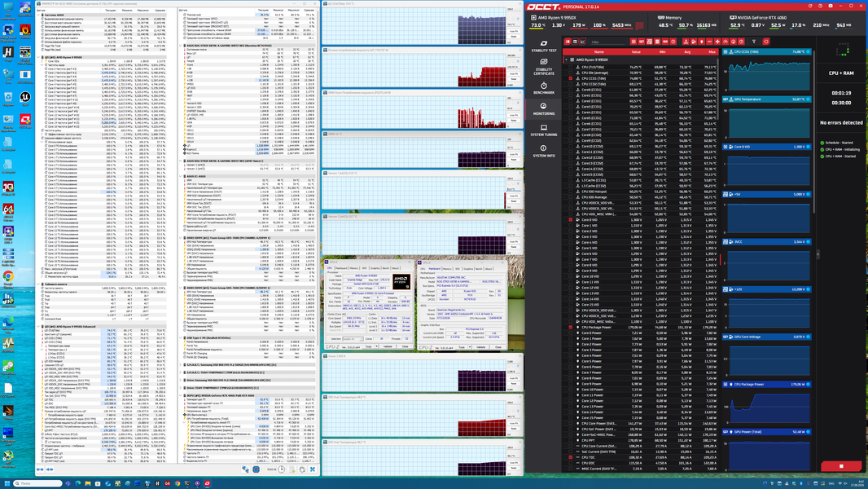Click HWiNFO clock timer icon in bottom toolbar

pos(281,469)
